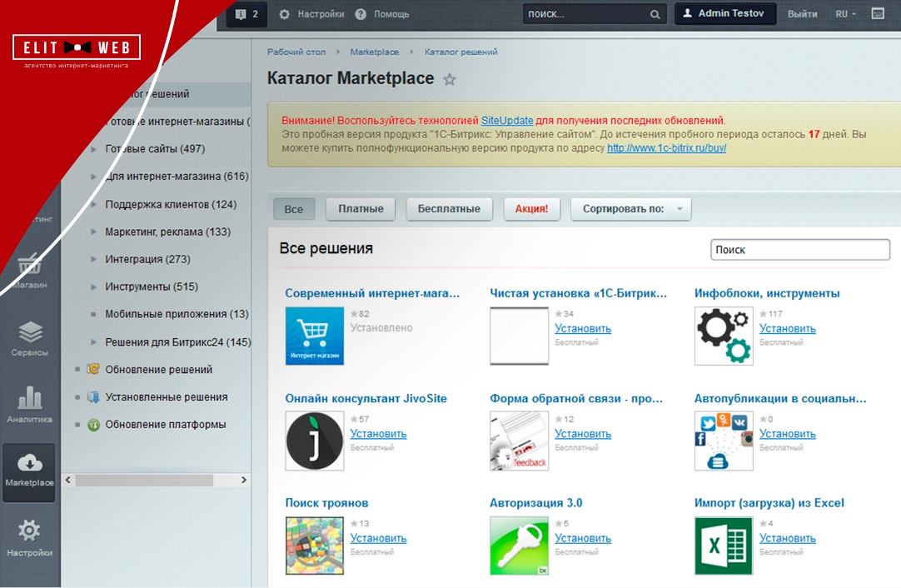Expand Интеграция (273) node
This screenshot has width=901, height=588.
[x=93, y=259]
